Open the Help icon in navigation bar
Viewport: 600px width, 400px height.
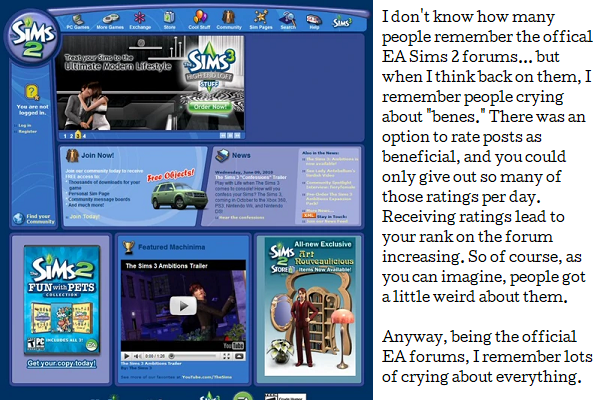pos(314,21)
